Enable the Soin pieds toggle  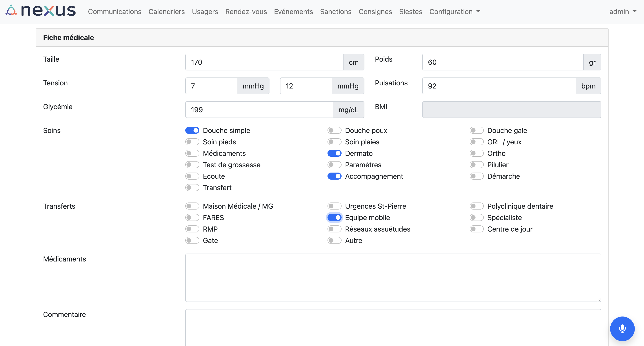(192, 142)
